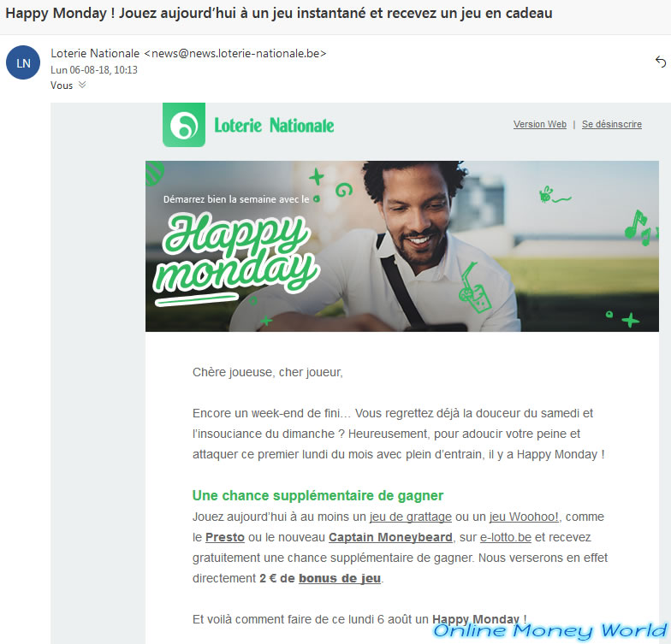Image resolution: width=671 pixels, height=644 pixels.
Task: Click the sender address news@news.loterie-nationale.be
Action: [x=235, y=53]
